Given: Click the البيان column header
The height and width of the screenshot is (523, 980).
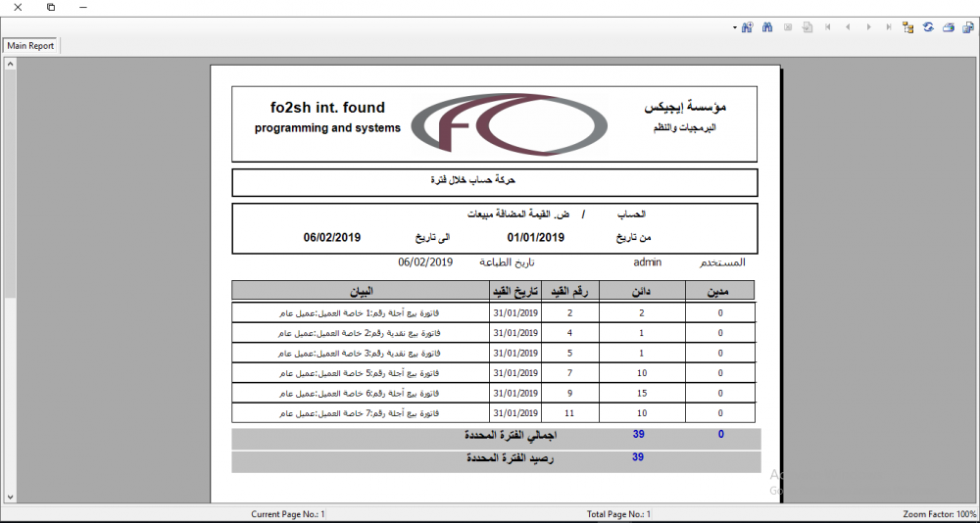Looking at the screenshot, I should 361,291.
